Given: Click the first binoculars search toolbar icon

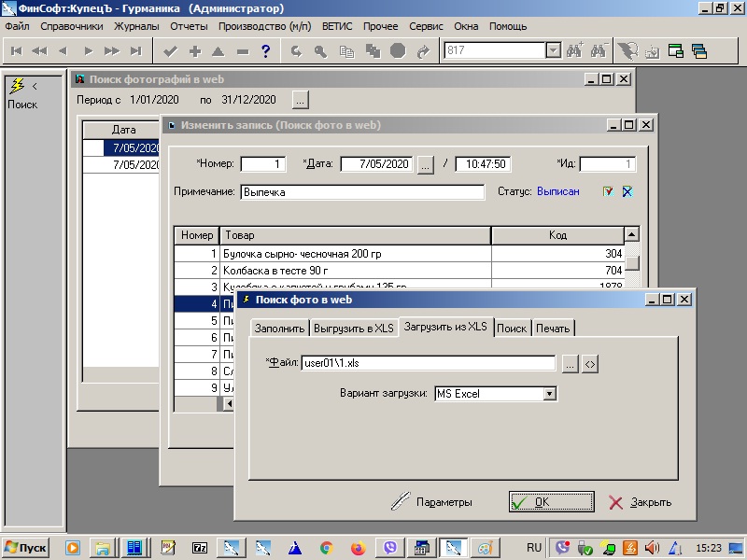Looking at the screenshot, I should (574, 51).
